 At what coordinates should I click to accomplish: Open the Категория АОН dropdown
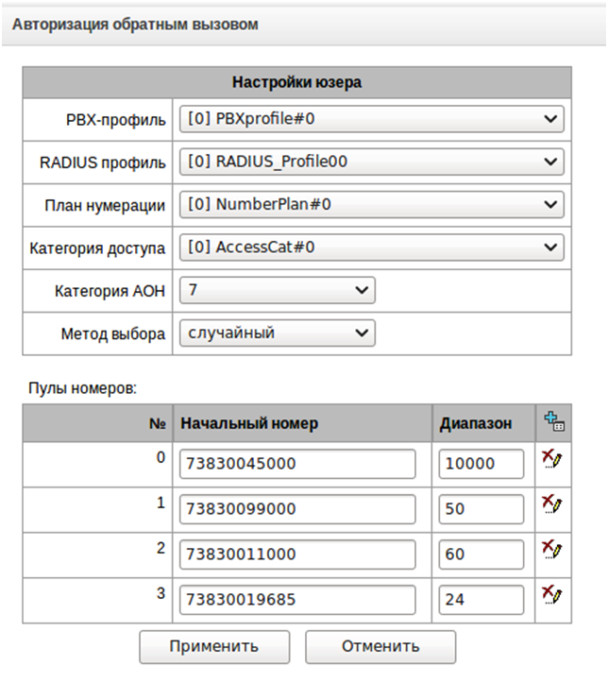278,290
